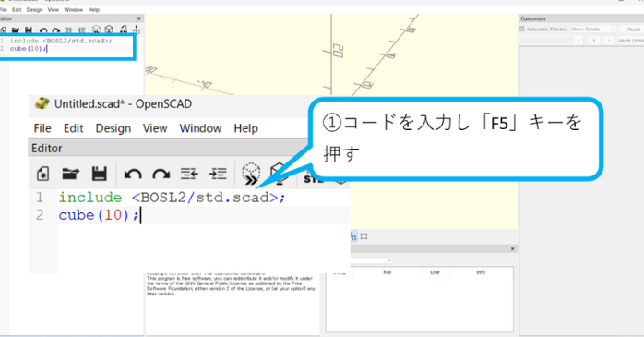Viewport: 644px width, 337px height.
Task: Click Preview icon in unmagnified editor toolbar
Action: (x=96, y=30)
